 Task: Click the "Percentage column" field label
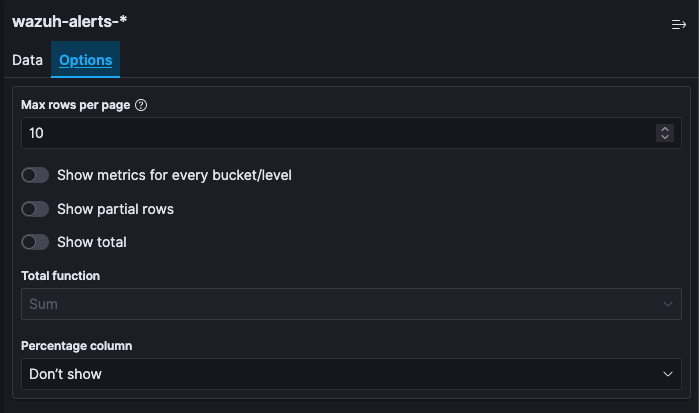tap(76, 346)
